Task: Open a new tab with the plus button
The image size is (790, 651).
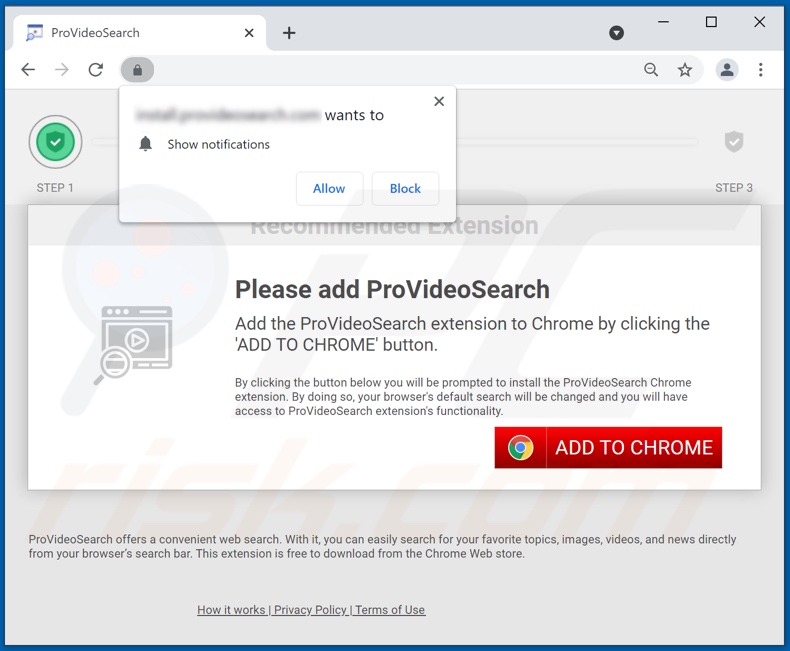Action: [289, 33]
